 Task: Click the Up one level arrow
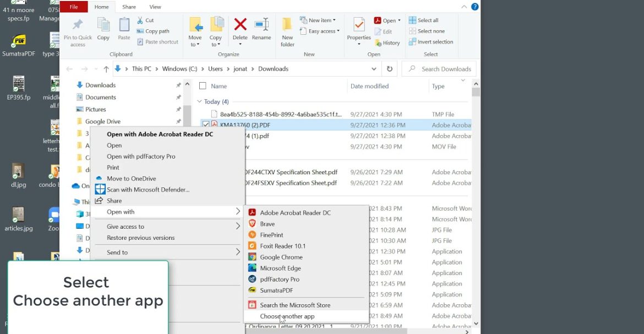click(x=106, y=69)
